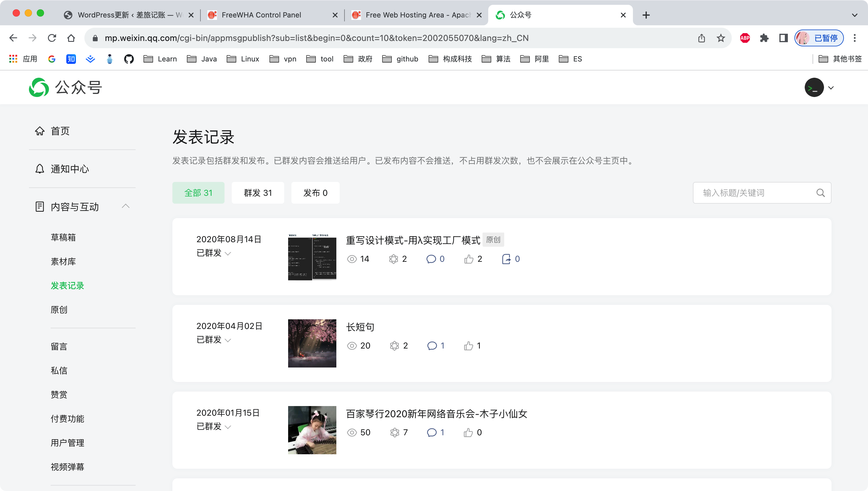Expand 已群发 dropdown for 2020年08月14日 post

tap(228, 254)
